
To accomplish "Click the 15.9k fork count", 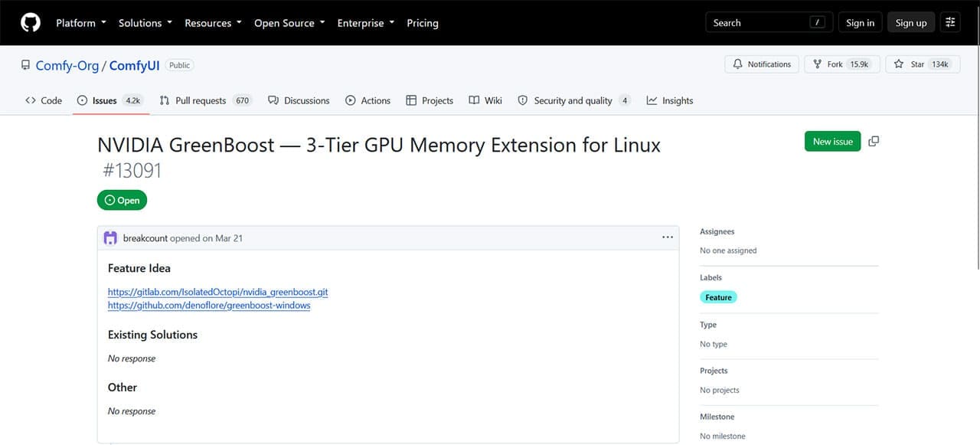I will tap(858, 64).
